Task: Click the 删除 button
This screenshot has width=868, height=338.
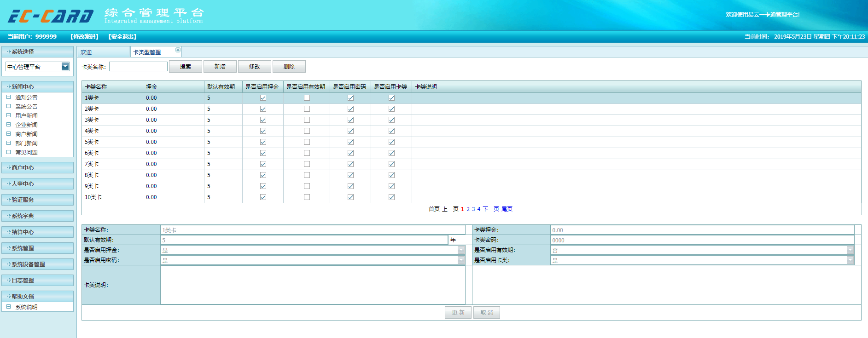Action: (289, 67)
